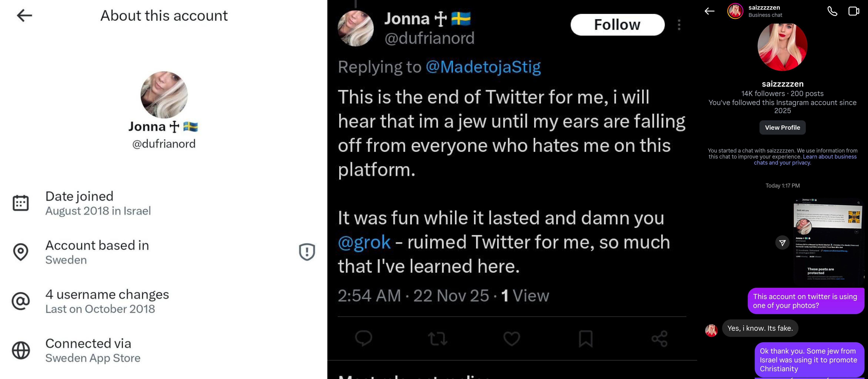This screenshot has width=868, height=379.
Task: Follow the @dufrianord account
Action: click(x=617, y=25)
